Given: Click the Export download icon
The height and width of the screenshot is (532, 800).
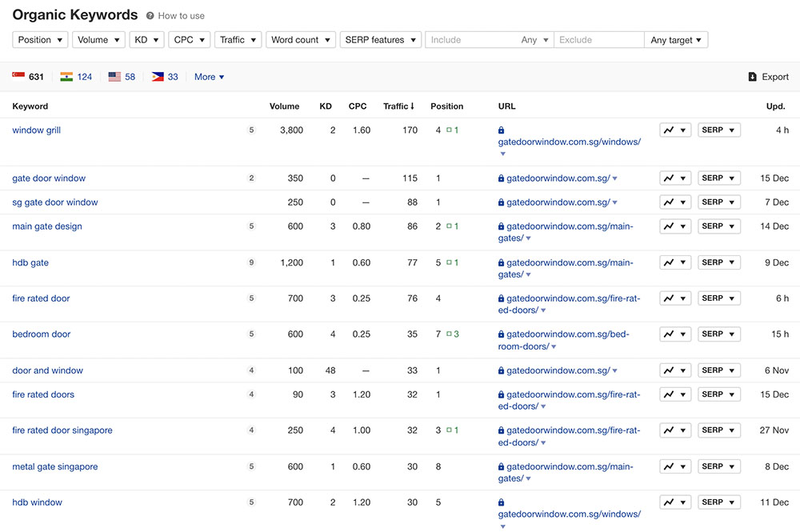Looking at the screenshot, I should pos(752,77).
